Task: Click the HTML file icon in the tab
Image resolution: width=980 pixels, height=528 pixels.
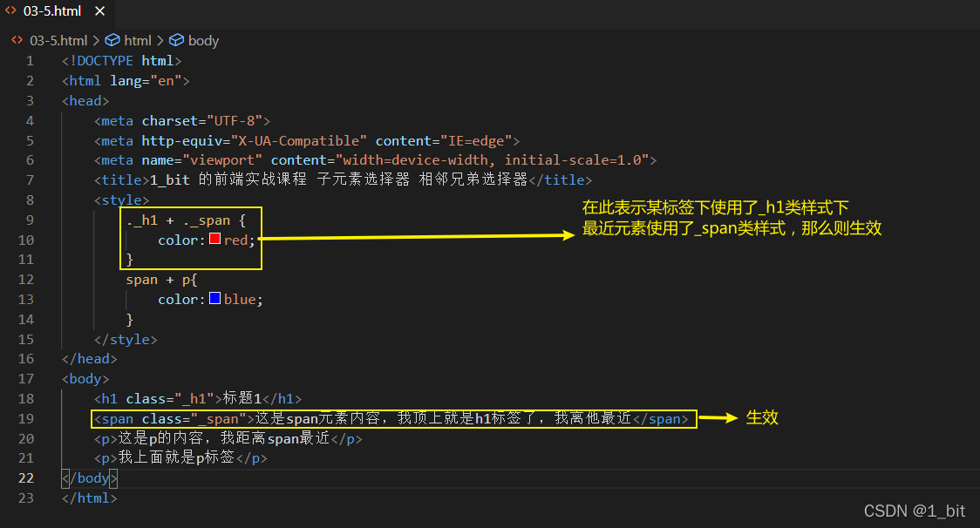Action: point(10,11)
